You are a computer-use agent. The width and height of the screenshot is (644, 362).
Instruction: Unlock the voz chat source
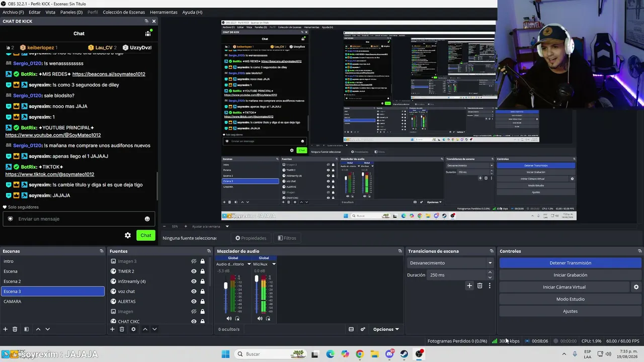pos(202,292)
